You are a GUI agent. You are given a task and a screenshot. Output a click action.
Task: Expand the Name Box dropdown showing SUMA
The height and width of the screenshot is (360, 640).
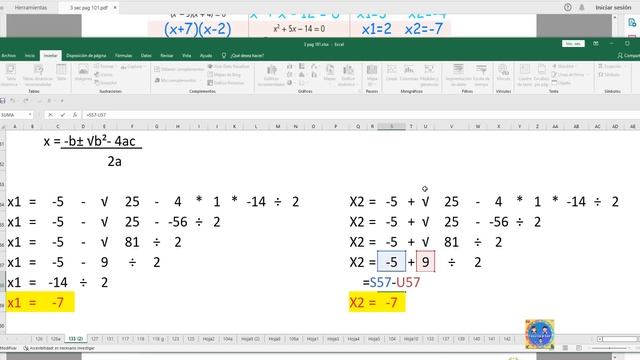[30, 115]
